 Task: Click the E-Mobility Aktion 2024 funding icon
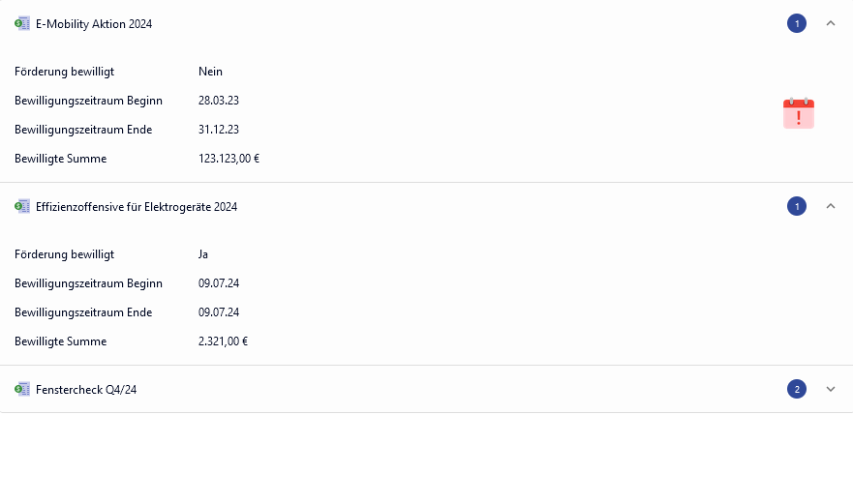tap(22, 23)
